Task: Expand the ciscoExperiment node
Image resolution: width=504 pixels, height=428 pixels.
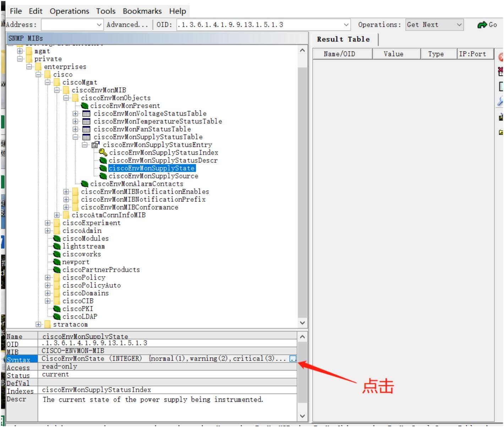Action: coord(48,223)
